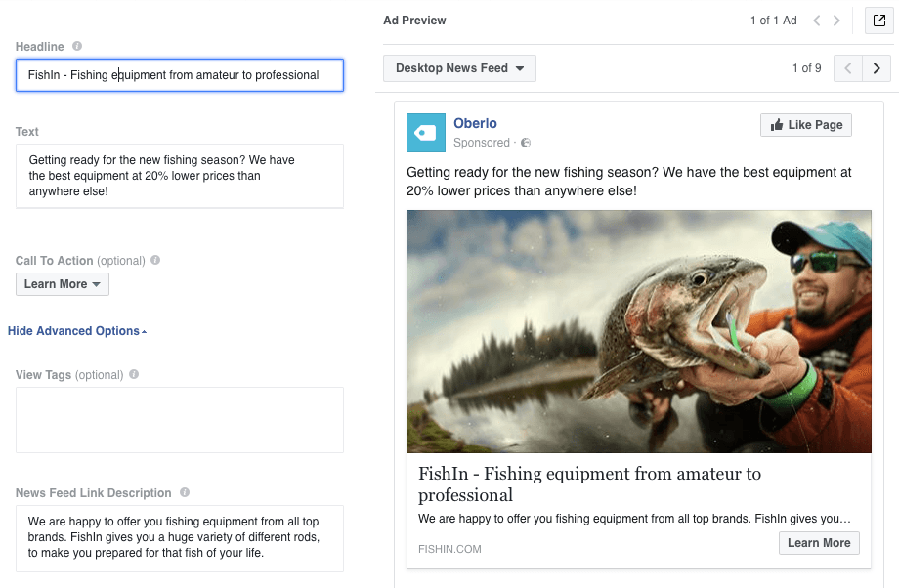
Task: Open the Learn More call to action dropdown
Action: [62, 284]
